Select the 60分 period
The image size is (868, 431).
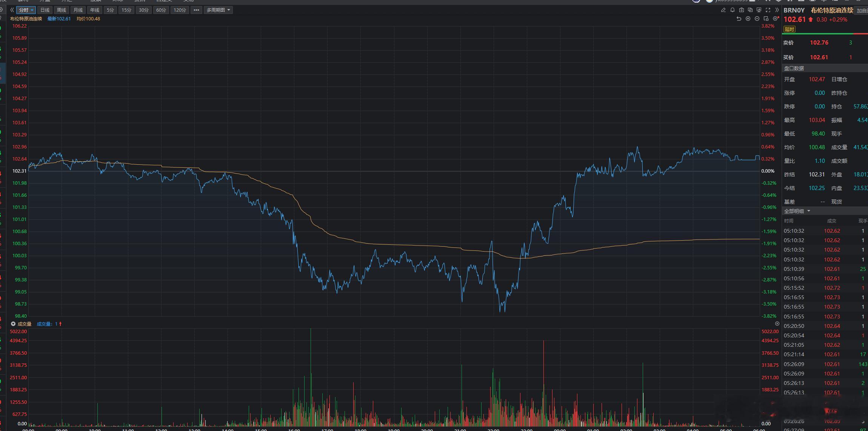click(x=161, y=10)
